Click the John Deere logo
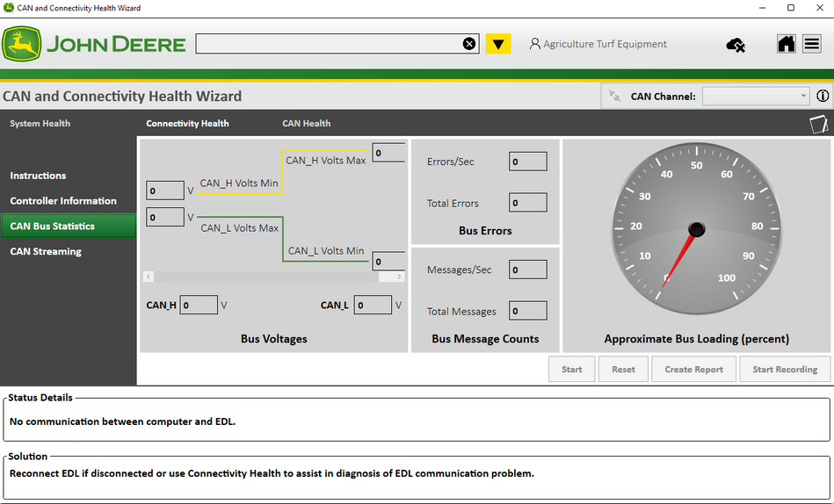This screenshot has height=504, width=834. click(x=94, y=44)
